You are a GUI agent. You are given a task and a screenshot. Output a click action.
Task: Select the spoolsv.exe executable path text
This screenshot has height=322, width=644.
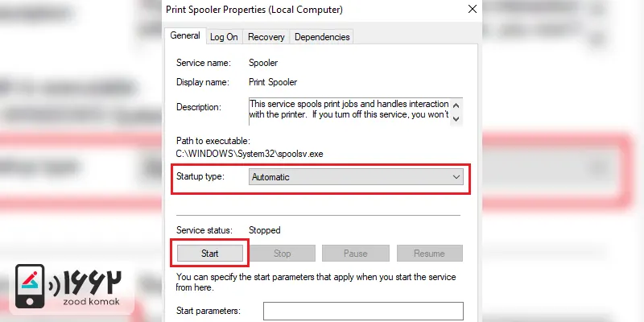click(250, 155)
